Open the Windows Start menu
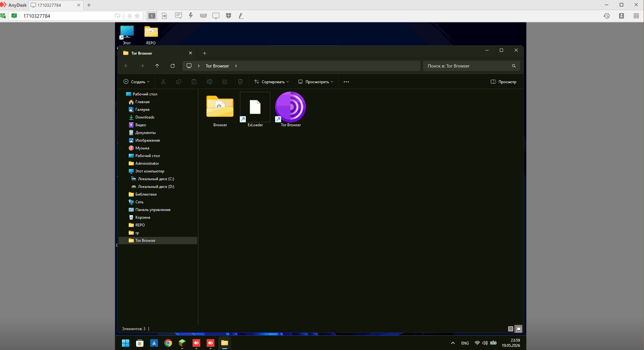644x350 pixels. coord(126,343)
